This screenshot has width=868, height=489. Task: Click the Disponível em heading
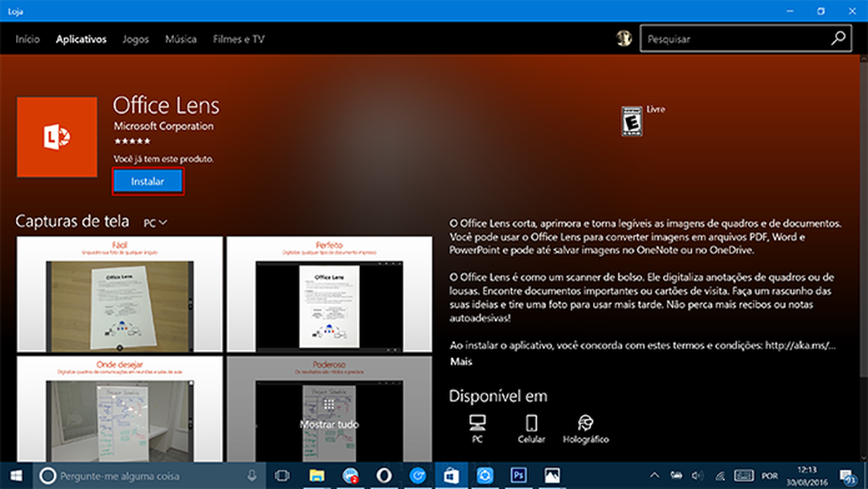(x=498, y=396)
